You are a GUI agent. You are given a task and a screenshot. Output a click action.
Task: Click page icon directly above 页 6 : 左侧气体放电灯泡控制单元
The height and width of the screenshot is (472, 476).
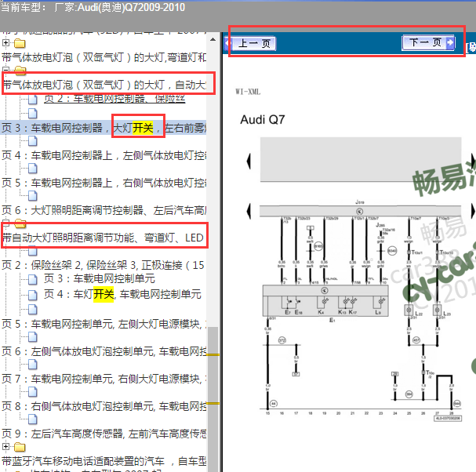point(33,336)
